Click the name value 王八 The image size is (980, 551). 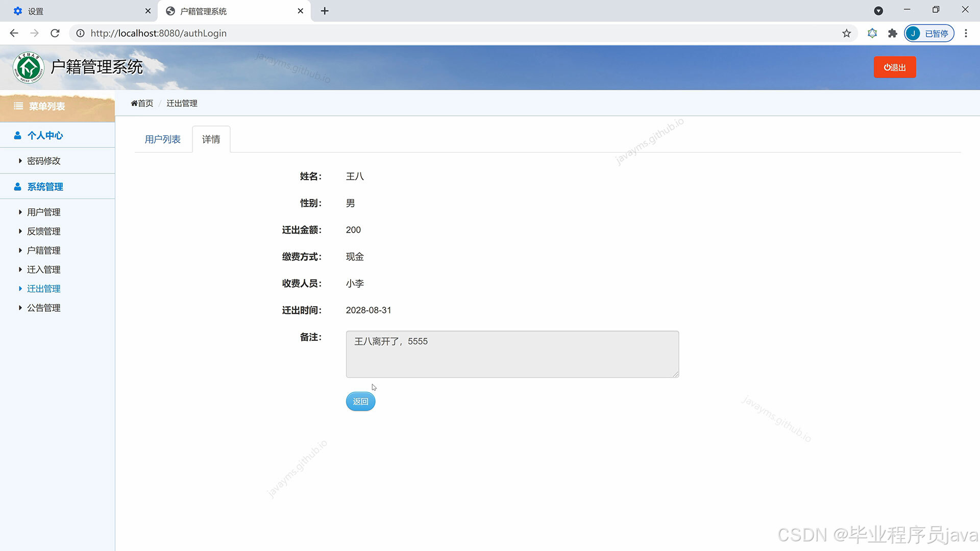355,177
